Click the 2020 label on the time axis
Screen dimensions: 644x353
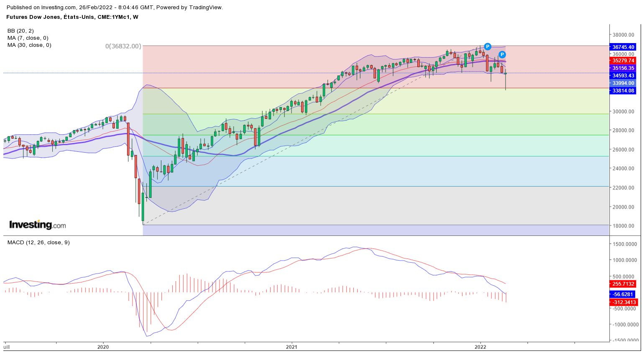click(103, 347)
